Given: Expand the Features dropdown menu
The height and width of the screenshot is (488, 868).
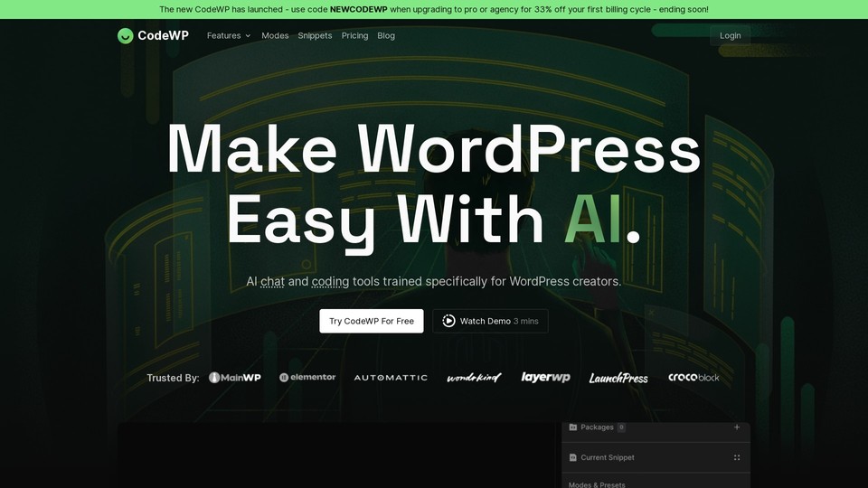Looking at the screenshot, I should click(229, 35).
